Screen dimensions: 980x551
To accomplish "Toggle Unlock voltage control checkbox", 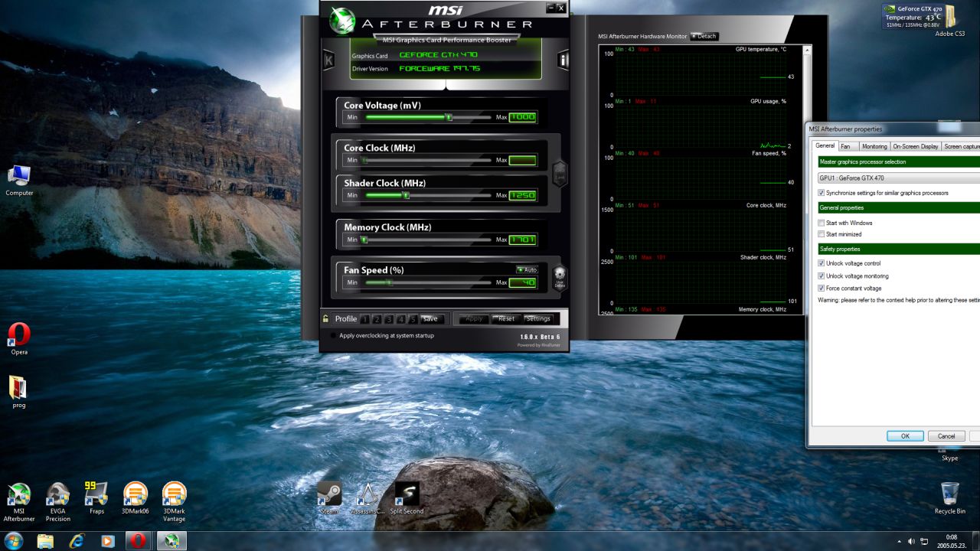I will [x=822, y=263].
